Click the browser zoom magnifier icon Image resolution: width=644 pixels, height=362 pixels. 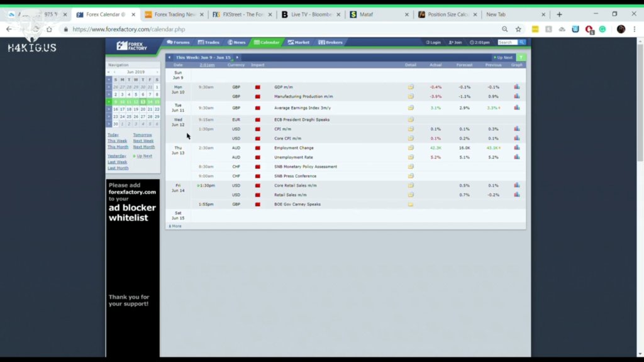(505, 29)
